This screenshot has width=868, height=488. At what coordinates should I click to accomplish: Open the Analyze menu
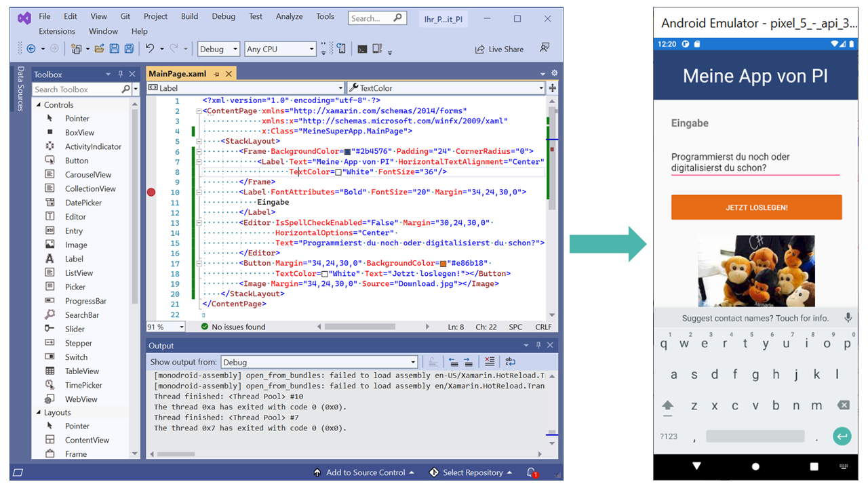tap(289, 16)
